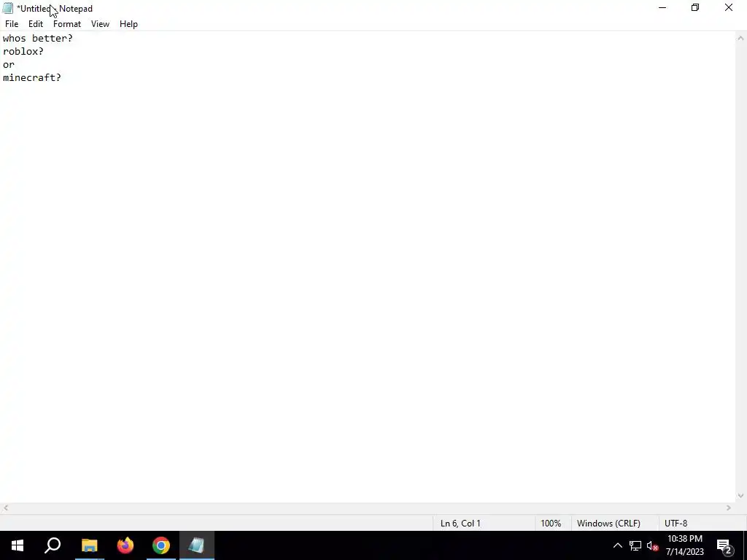Click the vertical scrollbar down arrow
Viewport: 747px width, 560px height.
741,496
